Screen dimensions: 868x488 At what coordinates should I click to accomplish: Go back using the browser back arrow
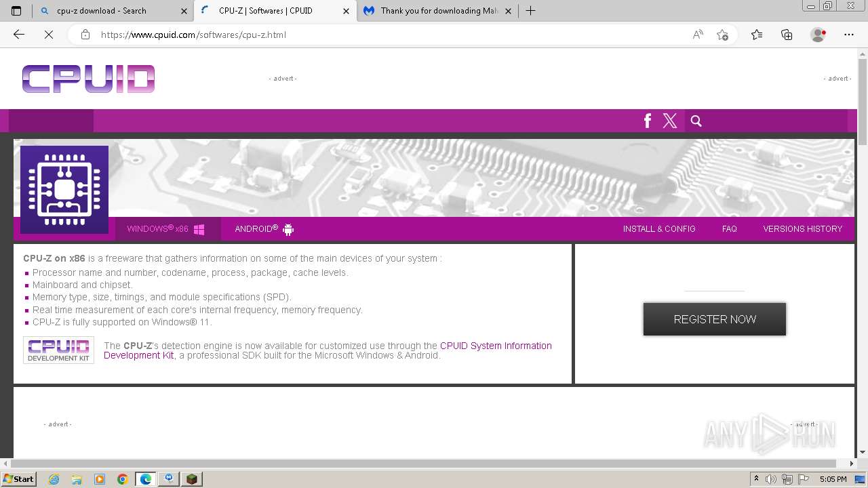(x=19, y=35)
